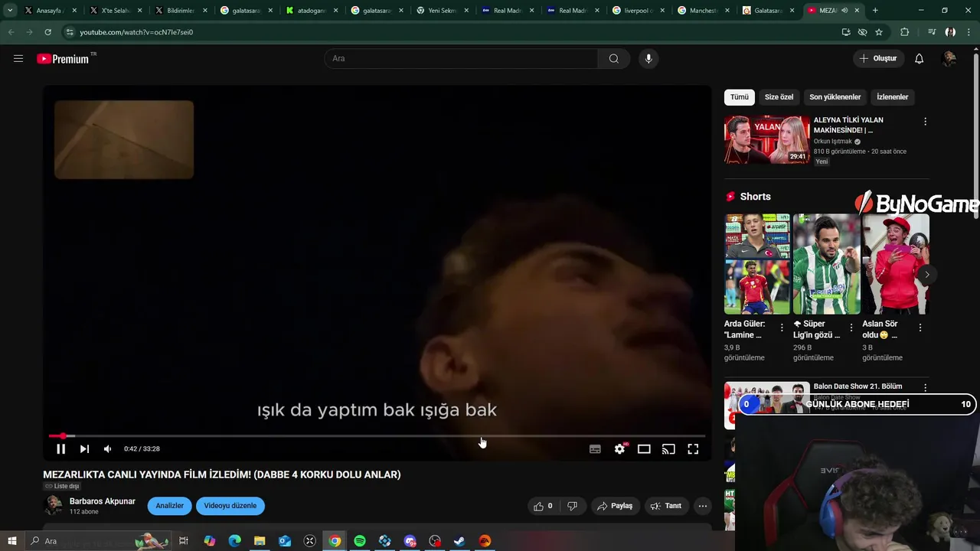
Task: Pause the playing video
Action: point(60,449)
